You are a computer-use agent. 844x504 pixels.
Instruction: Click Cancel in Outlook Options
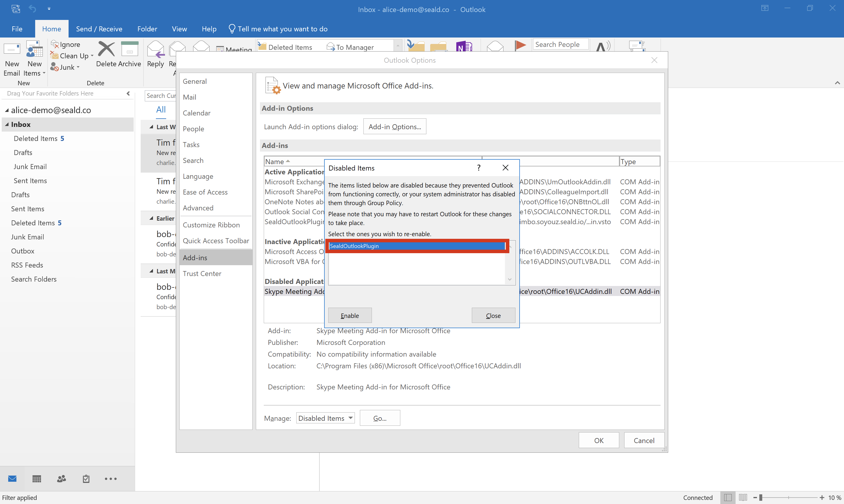coord(644,440)
